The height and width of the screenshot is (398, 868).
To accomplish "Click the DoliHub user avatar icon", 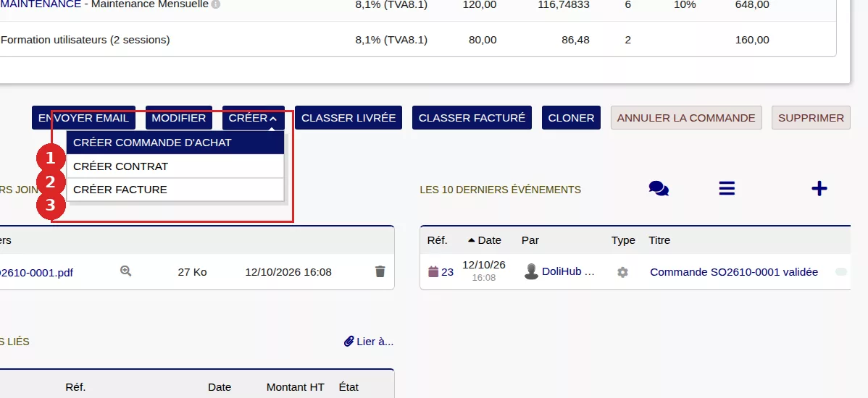I will tap(531, 271).
